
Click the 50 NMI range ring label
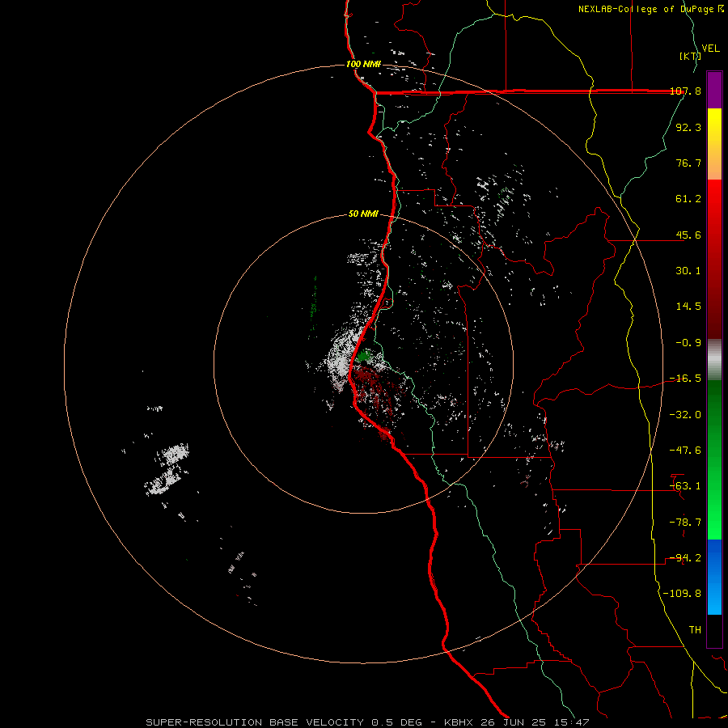point(363,214)
